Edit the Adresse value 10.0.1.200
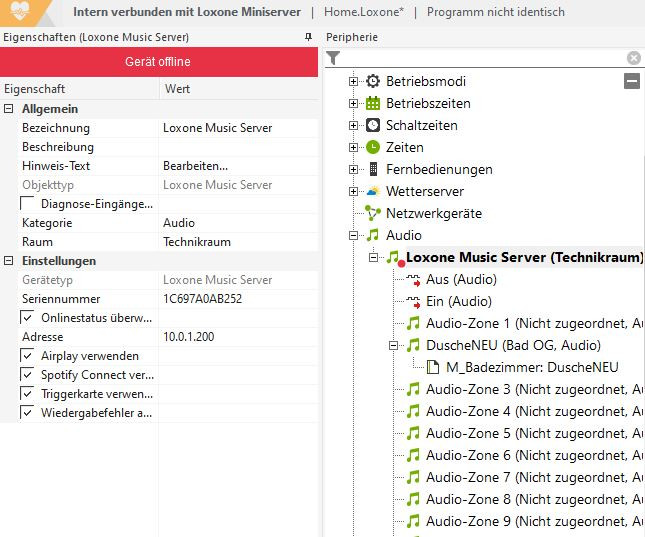Screen dimensions: 645x537 pyautogui.click(x=239, y=337)
